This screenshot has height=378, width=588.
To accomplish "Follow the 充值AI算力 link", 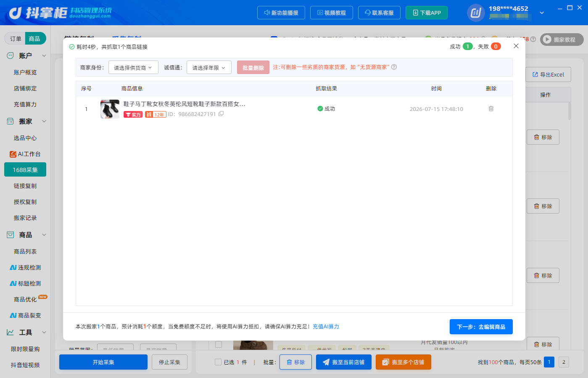I will point(326,326).
